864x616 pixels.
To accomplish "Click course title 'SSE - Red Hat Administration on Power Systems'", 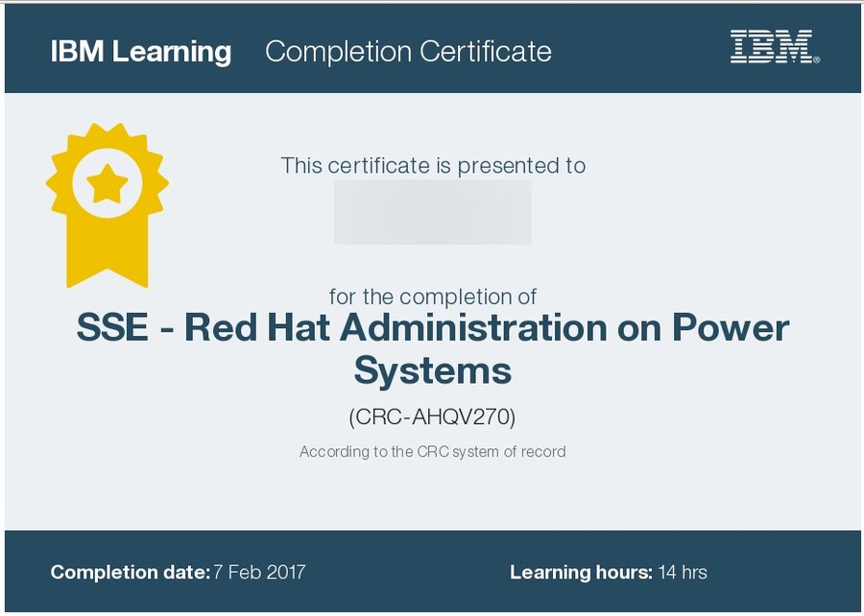I will click(433, 349).
